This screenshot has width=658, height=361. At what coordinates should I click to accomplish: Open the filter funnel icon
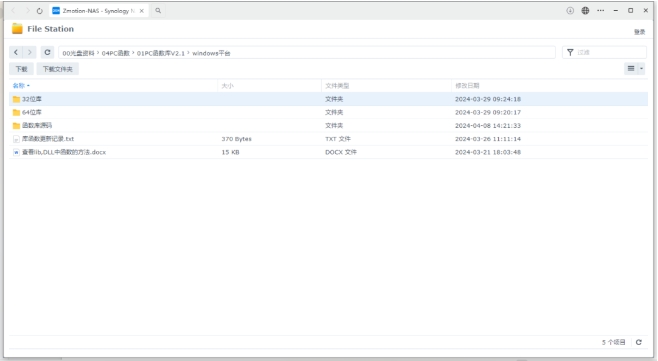pyautogui.click(x=570, y=52)
